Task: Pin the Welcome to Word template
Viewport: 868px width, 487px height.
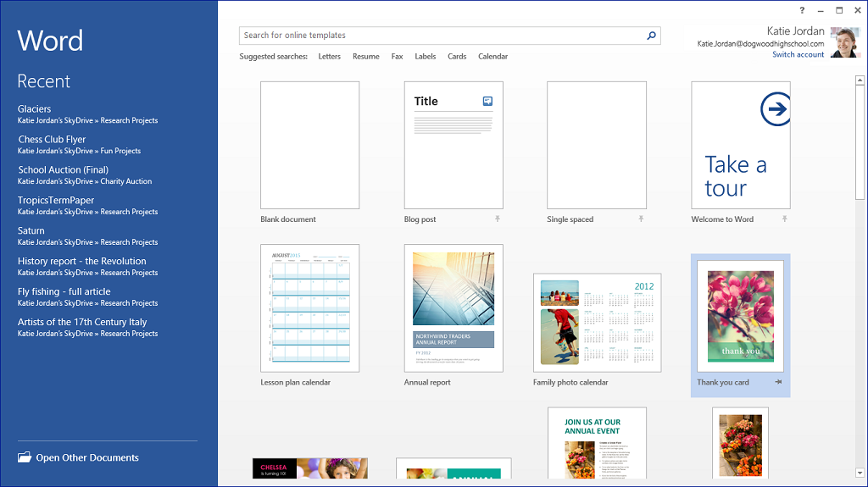Action: (784, 219)
